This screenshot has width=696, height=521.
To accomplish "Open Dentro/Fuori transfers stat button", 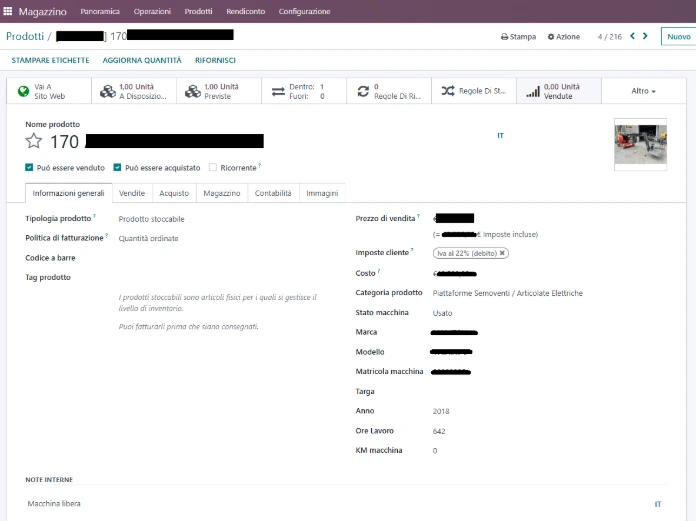I will coord(304,91).
